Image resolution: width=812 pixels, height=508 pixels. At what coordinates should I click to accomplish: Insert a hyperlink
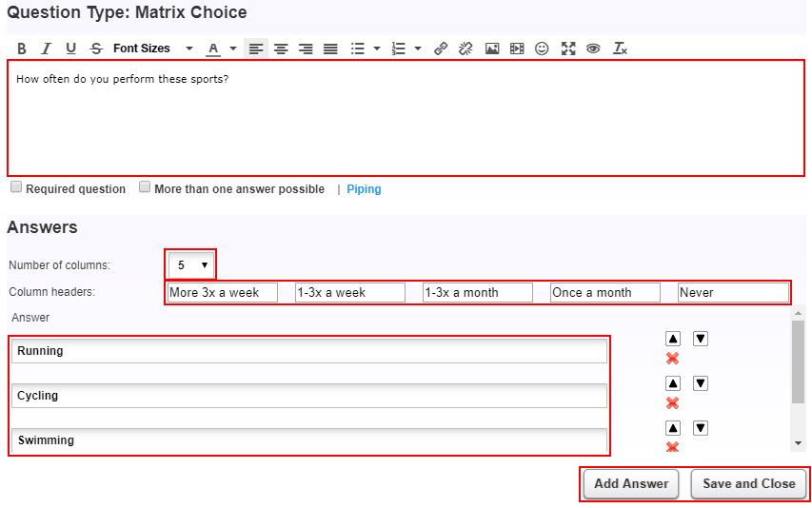[441, 49]
